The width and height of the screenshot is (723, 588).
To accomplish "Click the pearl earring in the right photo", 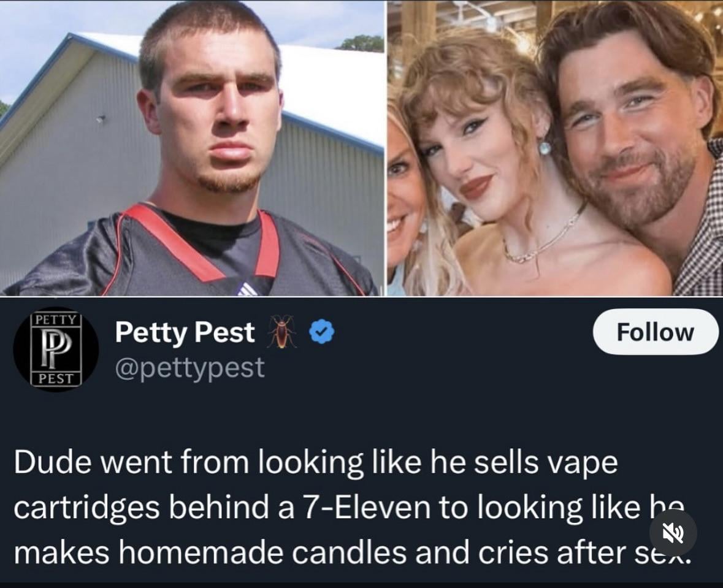I will pyautogui.click(x=544, y=148).
